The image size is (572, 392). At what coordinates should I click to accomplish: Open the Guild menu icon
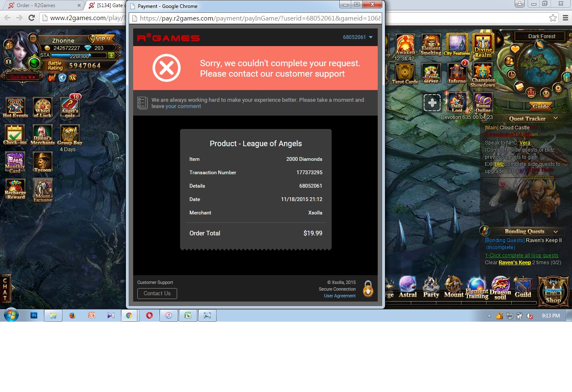523,287
